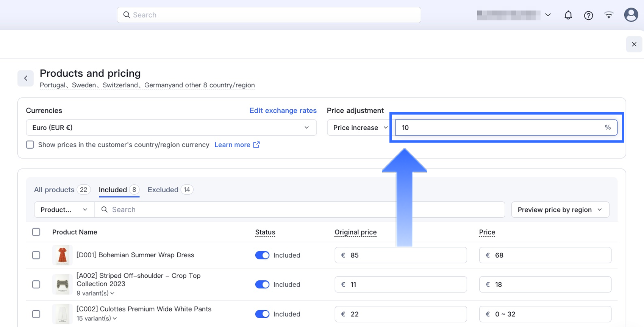Viewport: 644px width, 327px height.
Task: Toggle off Bohemian Summer Wrap Dress inclusion
Action: click(262, 255)
